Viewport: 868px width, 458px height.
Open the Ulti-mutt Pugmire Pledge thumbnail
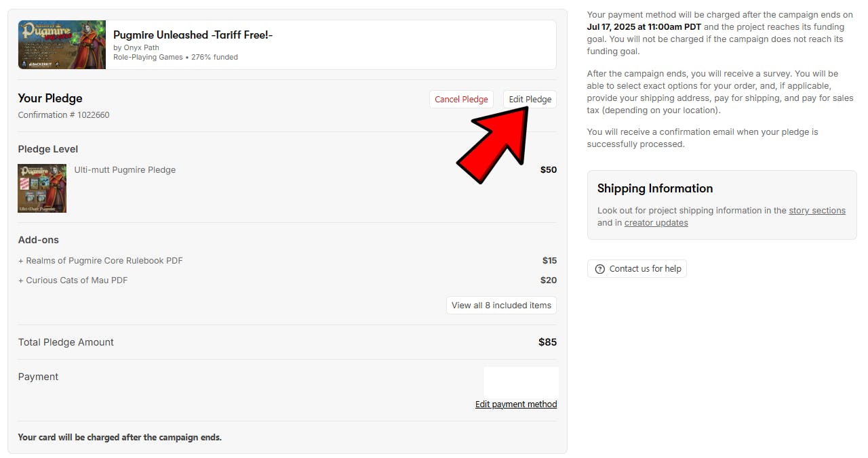tap(42, 188)
